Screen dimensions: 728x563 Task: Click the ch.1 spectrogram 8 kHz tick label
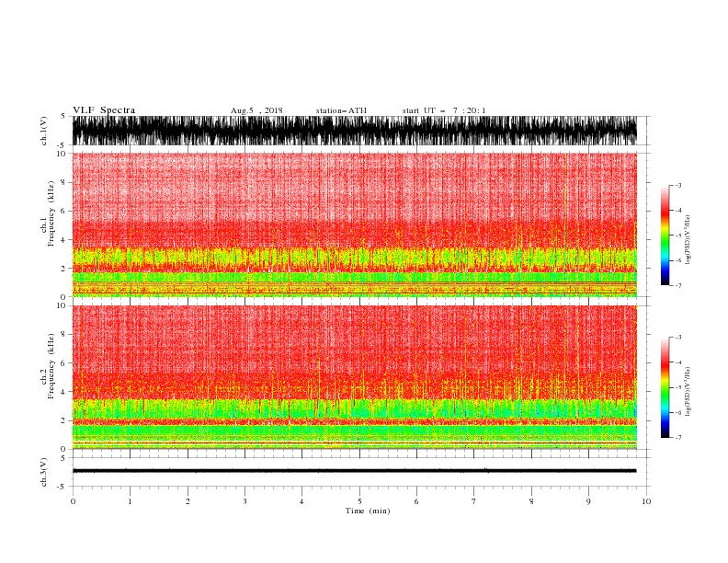tap(63, 182)
